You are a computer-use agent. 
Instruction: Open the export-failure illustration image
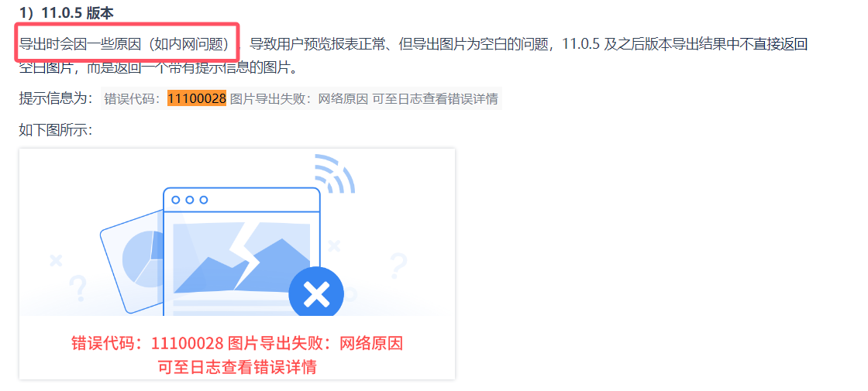[x=237, y=264]
